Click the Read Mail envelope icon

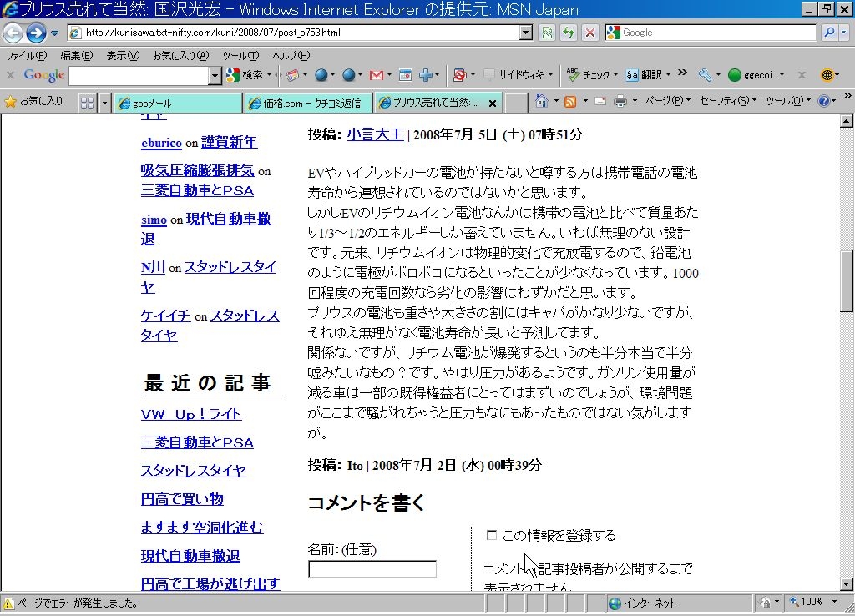pyautogui.click(x=600, y=101)
